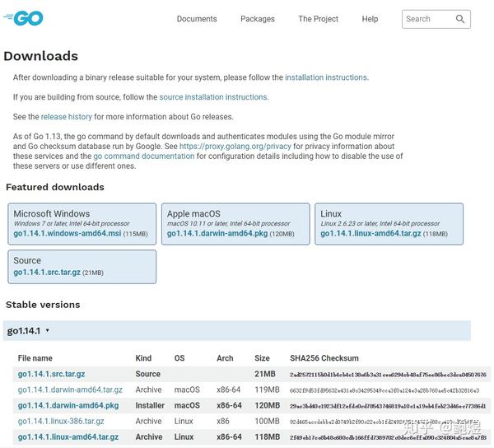This screenshot has width=494, height=448.
Task: View the release history link
Action: point(67,117)
